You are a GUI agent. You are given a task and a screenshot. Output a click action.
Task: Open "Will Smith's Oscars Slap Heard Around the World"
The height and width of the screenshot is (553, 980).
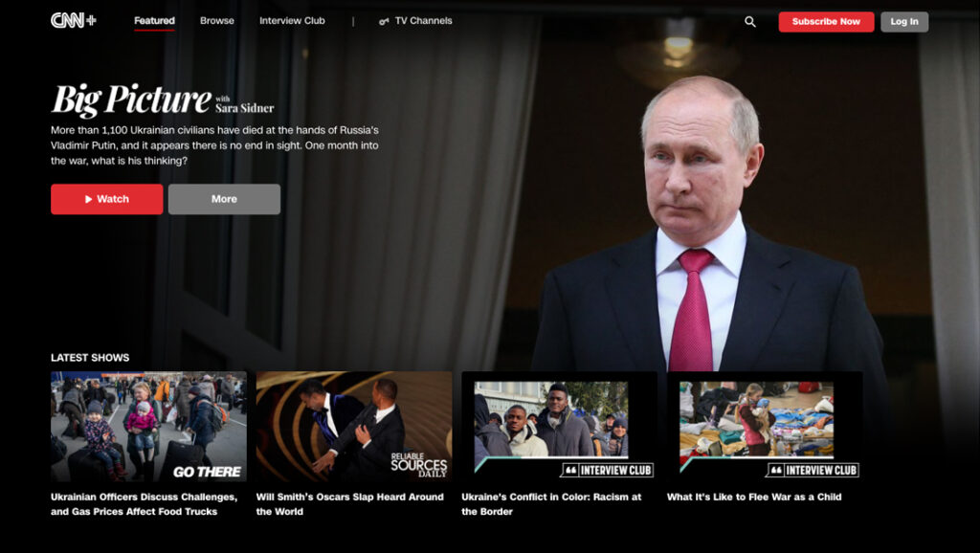click(x=355, y=427)
